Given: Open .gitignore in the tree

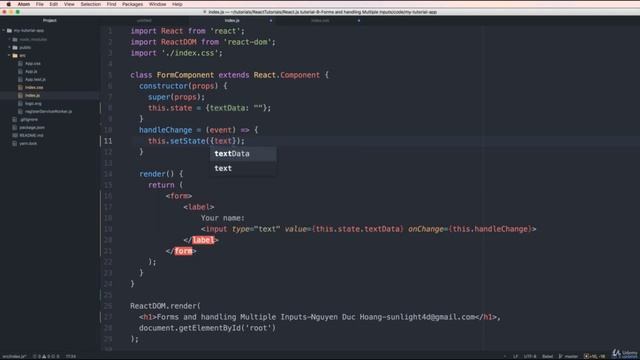Looking at the screenshot, I should click(x=29, y=120).
